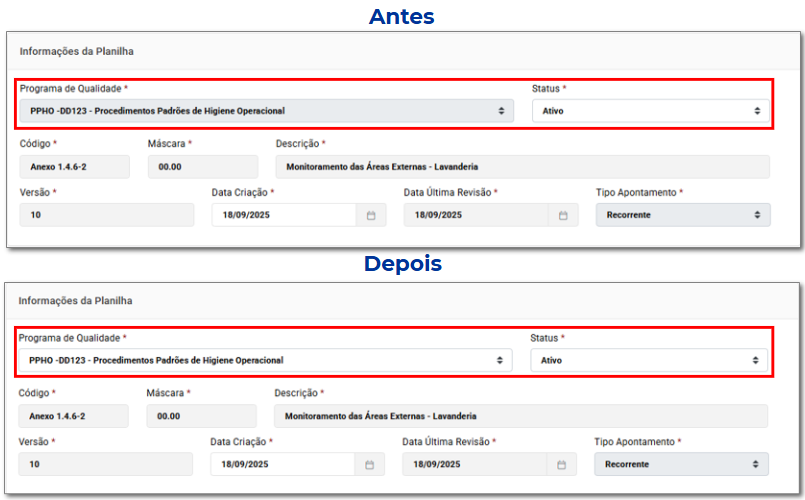
Task: Click the Código field in Antes panel
Action: coord(75,167)
